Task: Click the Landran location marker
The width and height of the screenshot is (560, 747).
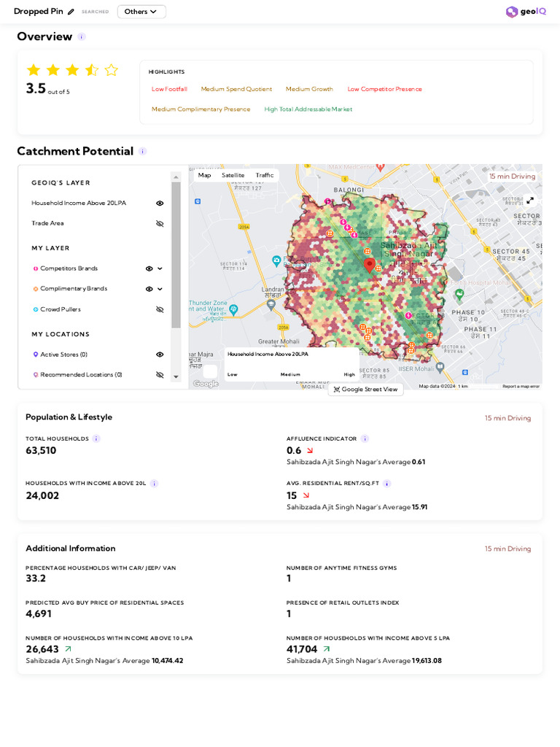Action: 271,306
